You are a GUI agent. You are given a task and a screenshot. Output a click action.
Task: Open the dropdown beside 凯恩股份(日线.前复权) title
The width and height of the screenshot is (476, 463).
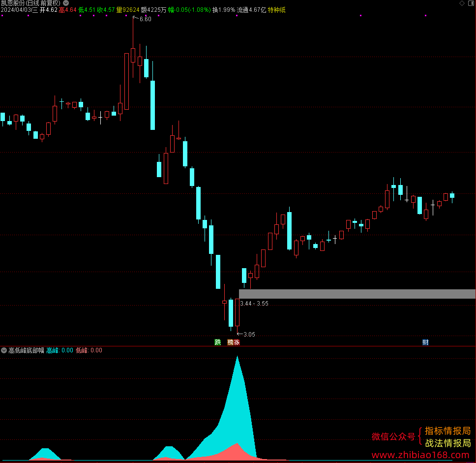pos(66,3)
